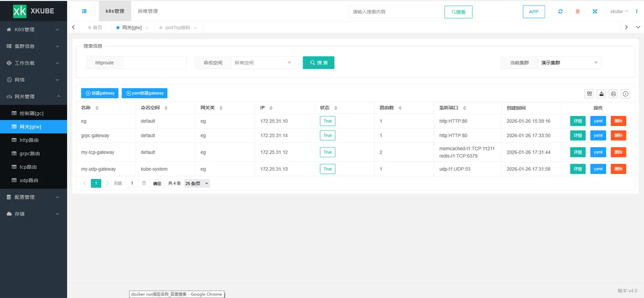Switch to the podTop指标 tab

click(x=178, y=28)
